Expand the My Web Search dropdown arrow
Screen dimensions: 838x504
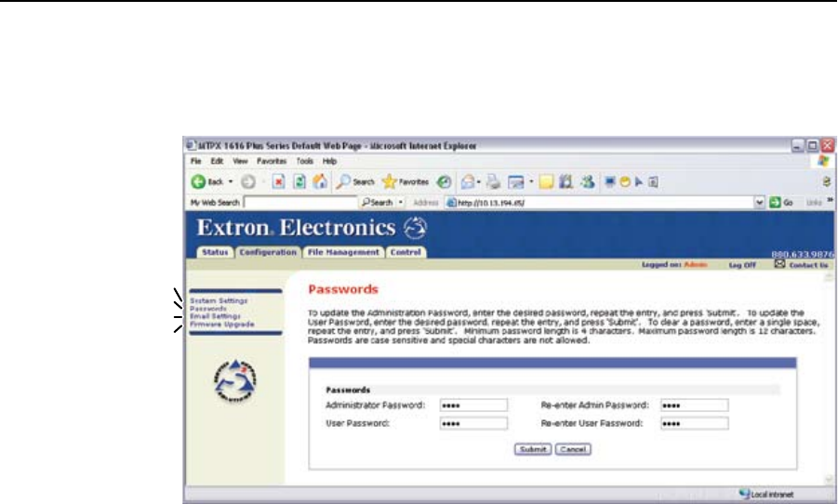click(400, 203)
